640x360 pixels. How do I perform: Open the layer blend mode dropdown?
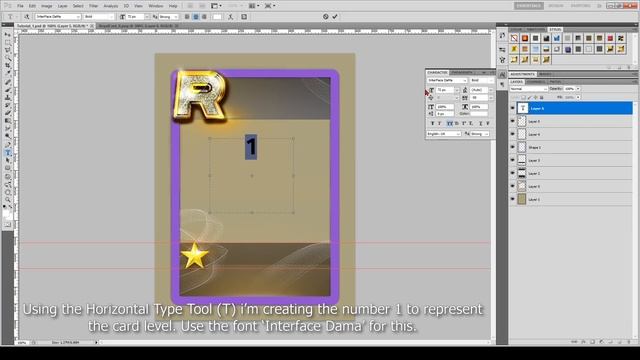point(529,89)
